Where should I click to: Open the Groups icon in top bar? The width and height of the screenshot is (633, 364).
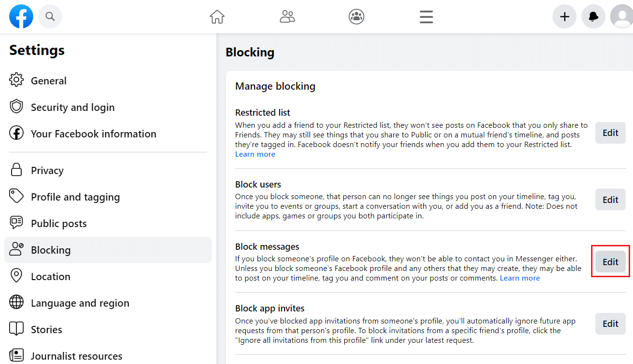tap(357, 17)
